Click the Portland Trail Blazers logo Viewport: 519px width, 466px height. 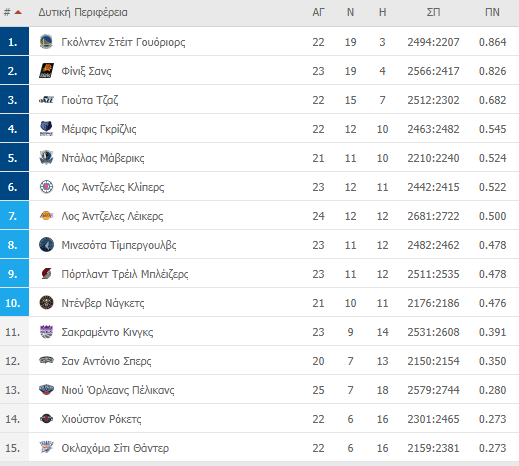46,274
